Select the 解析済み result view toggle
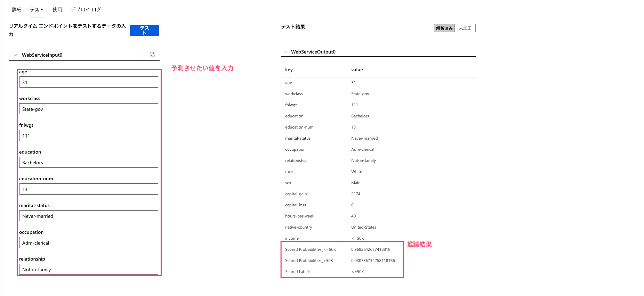The width and height of the screenshot is (644, 296). tap(444, 28)
